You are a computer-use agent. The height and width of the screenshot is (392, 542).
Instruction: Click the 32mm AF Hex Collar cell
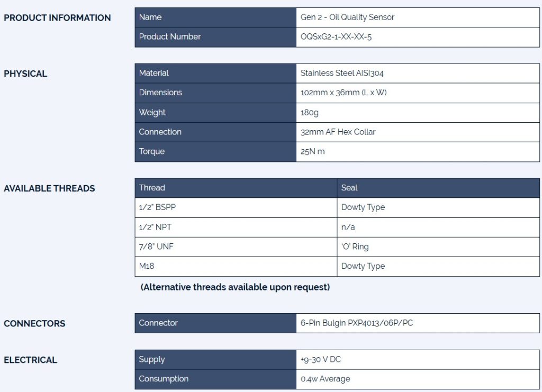point(338,132)
